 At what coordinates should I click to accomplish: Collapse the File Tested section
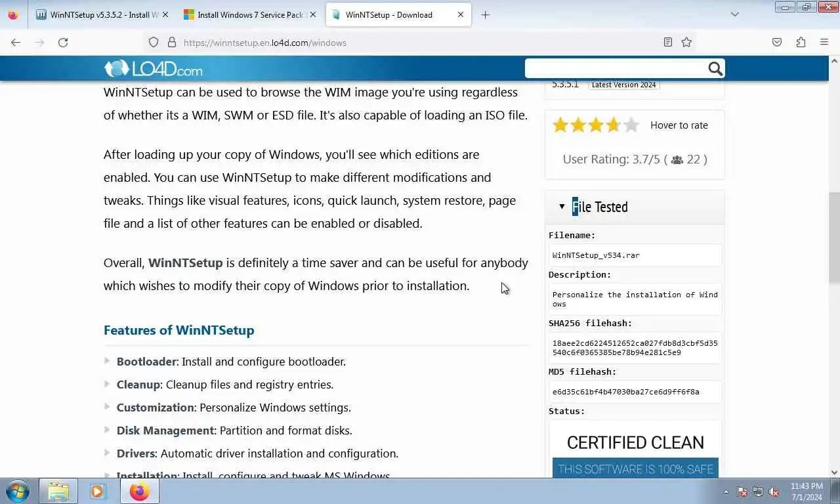pos(562,206)
